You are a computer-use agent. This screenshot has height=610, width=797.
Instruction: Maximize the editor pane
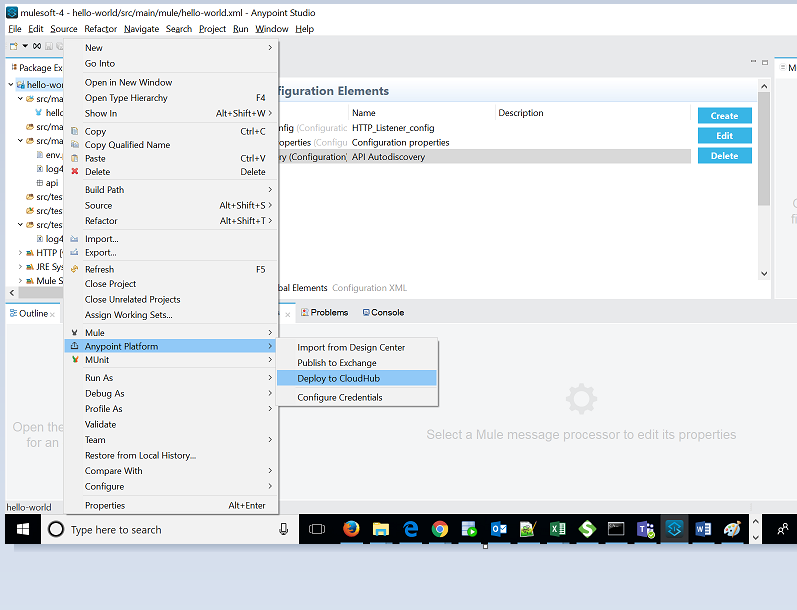click(x=765, y=62)
